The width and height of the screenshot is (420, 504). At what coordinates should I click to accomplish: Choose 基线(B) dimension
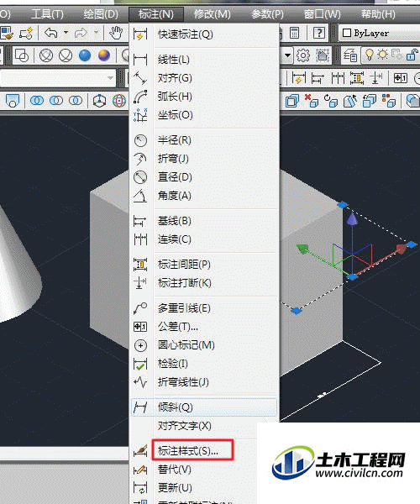tap(204, 221)
